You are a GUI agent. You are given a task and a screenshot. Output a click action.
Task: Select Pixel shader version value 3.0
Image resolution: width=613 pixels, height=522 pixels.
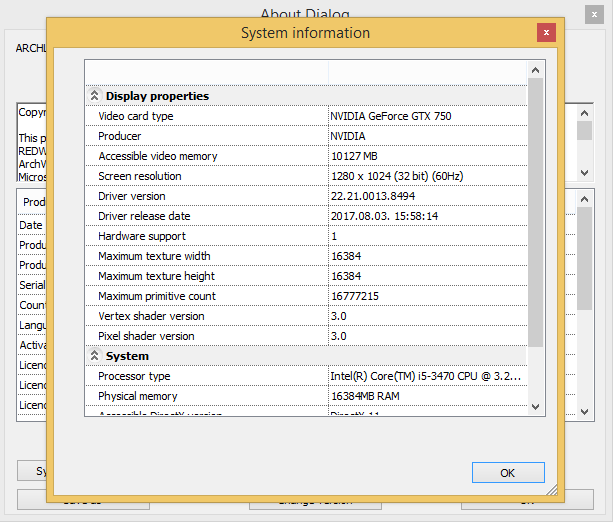tap(339, 336)
